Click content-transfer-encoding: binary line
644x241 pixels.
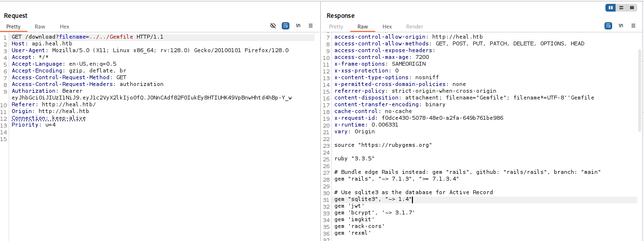(390, 104)
